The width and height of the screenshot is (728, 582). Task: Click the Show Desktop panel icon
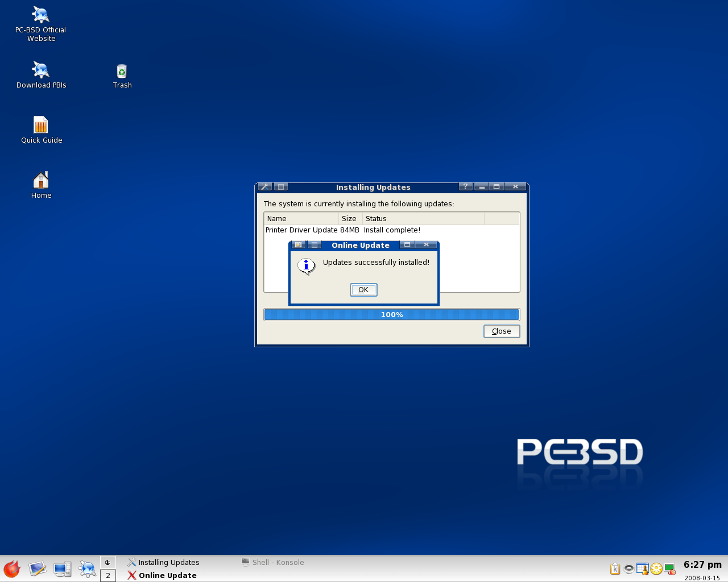coord(38,569)
